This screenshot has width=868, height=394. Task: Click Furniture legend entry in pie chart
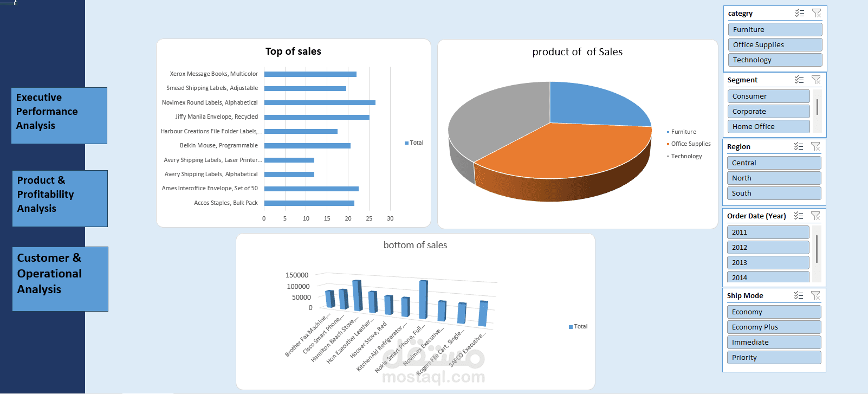click(681, 132)
